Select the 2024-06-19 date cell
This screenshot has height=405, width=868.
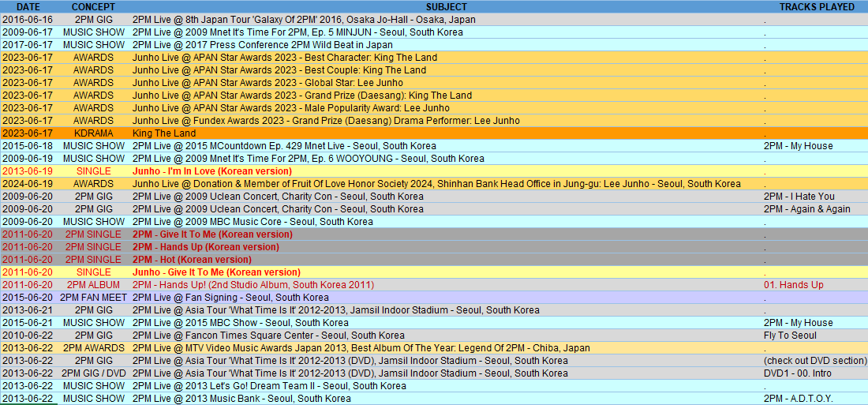click(x=28, y=184)
